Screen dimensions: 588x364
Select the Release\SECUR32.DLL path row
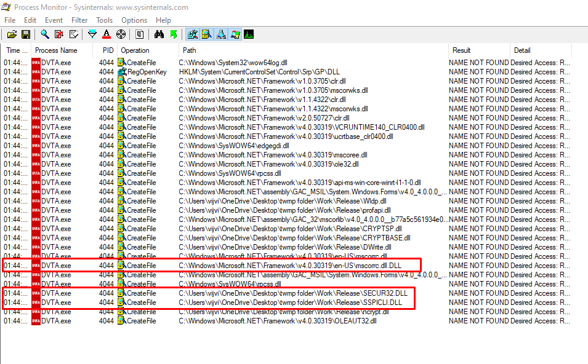pyautogui.click(x=293, y=293)
